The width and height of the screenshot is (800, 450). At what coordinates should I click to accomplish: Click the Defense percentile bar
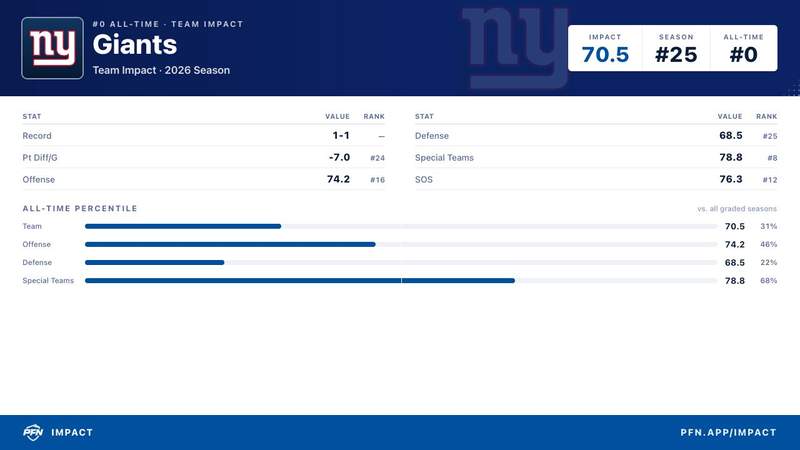coord(401,262)
